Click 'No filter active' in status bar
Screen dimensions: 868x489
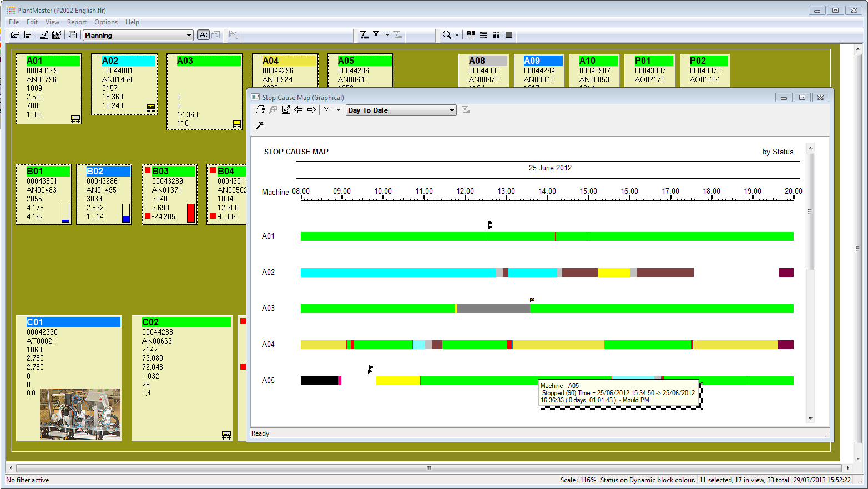click(x=28, y=480)
